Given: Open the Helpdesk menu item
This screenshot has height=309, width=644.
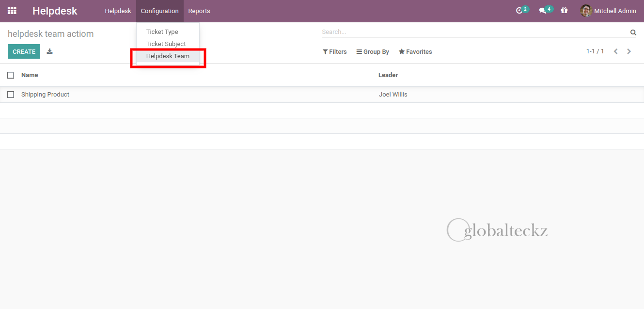Looking at the screenshot, I should click(118, 11).
